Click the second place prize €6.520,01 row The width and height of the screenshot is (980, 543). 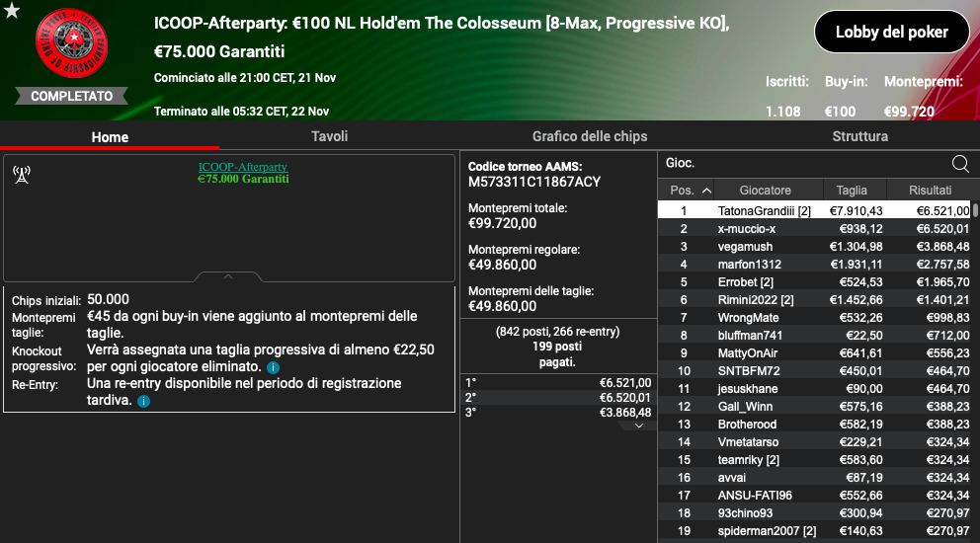(x=558, y=398)
